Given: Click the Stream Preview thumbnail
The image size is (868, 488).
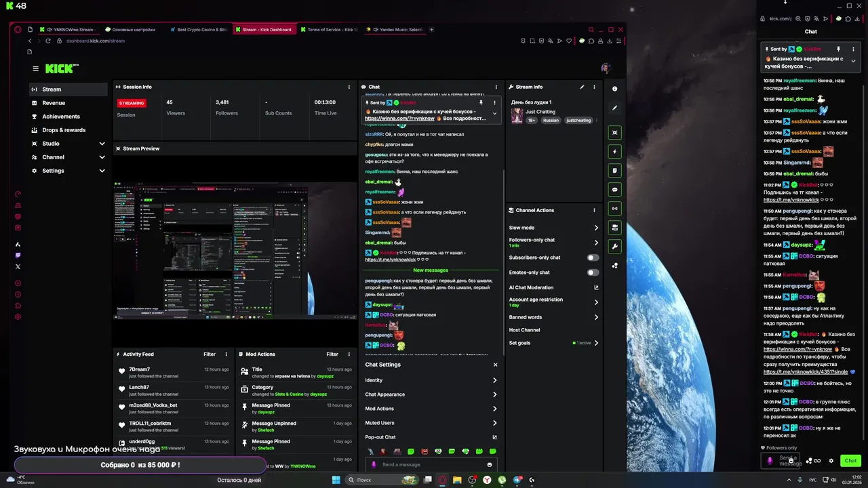Looking at the screenshot, I should click(x=235, y=251).
